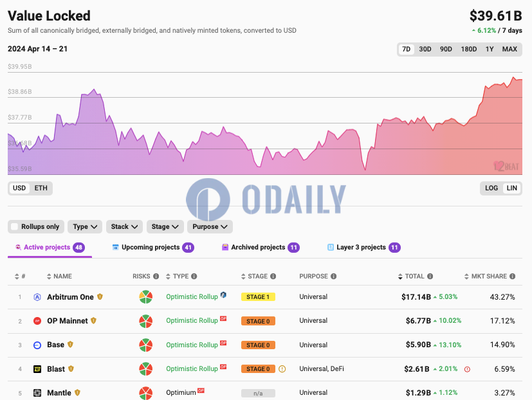Click the info icon next to TOTAL header
The height and width of the screenshot is (400, 532).
[x=430, y=276]
